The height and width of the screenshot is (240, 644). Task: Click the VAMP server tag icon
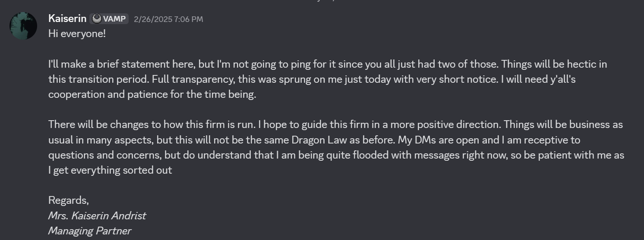pos(97,19)
